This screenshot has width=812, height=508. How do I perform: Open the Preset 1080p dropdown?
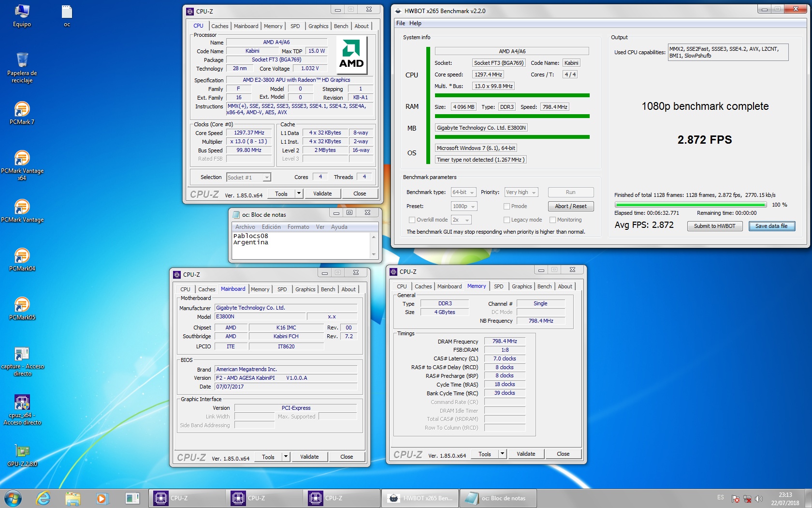pos(464,206)
